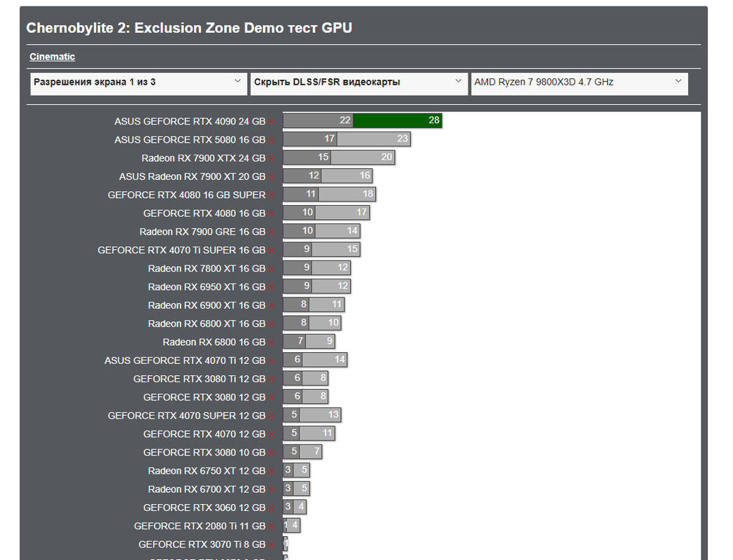The width and height of the screenshot is (733, 560).
Task: Remove GEFORCE RTX 4070 Ti SUPER 16 GB via X
Action: (x=272, y=251)
